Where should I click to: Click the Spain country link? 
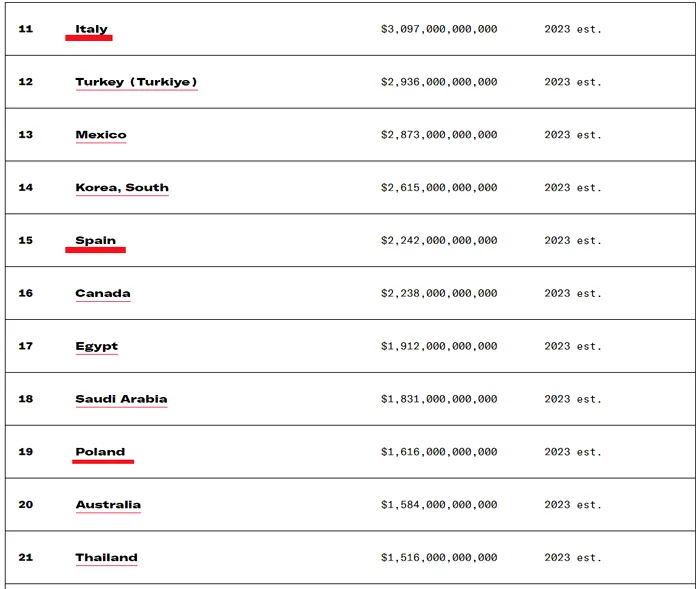point(96,241)
